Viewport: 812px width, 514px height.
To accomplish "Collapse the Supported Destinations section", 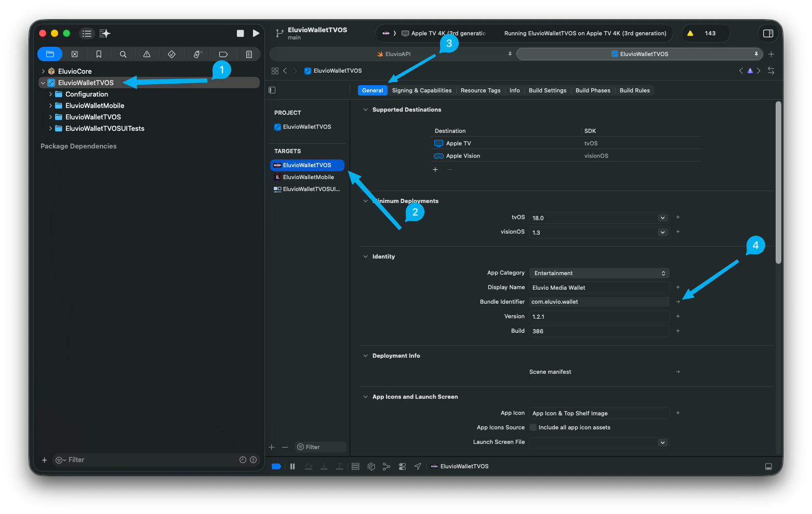I will (x=365, y=110).
